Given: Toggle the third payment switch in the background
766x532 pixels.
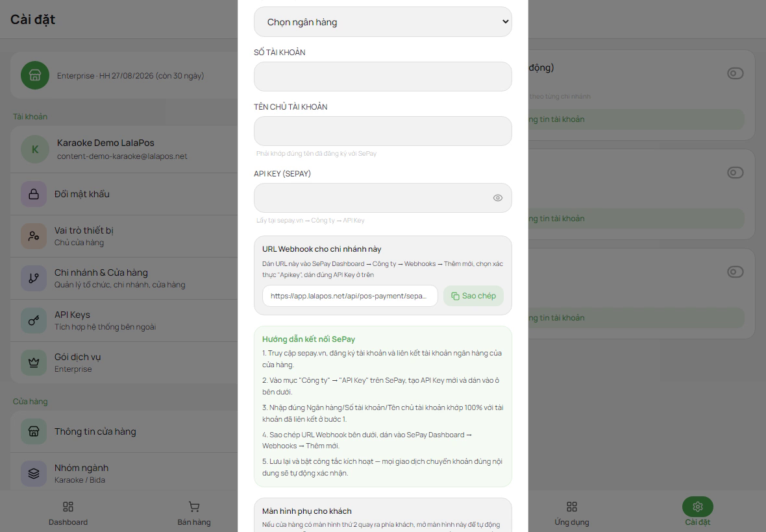Looking at the screenshot, I should coord(735,271).
